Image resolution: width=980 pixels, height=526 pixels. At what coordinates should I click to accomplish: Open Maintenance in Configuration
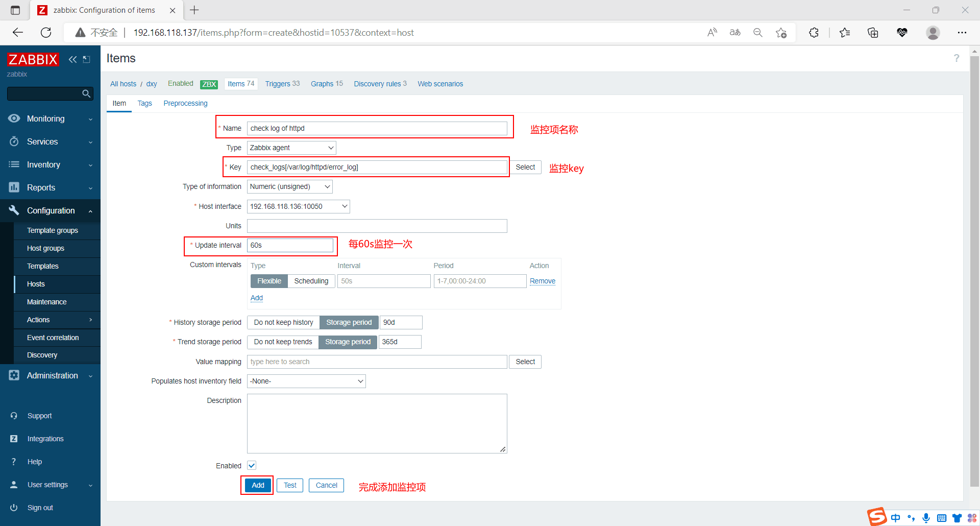click(x=46, y=302)
